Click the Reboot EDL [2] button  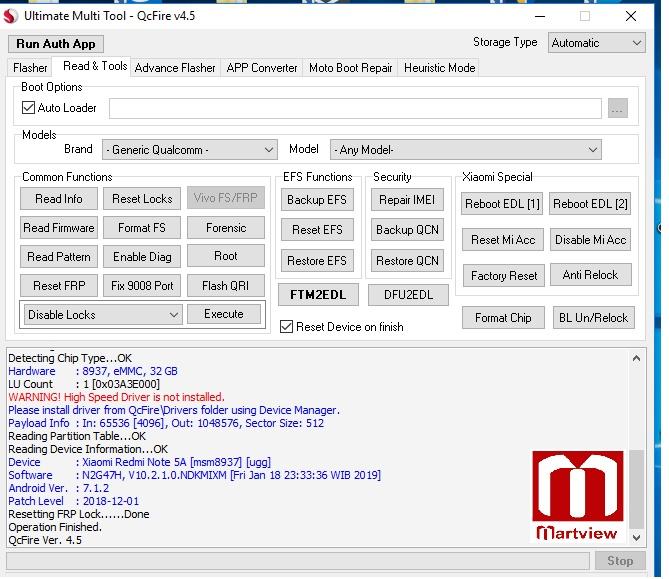coord(590,204)
